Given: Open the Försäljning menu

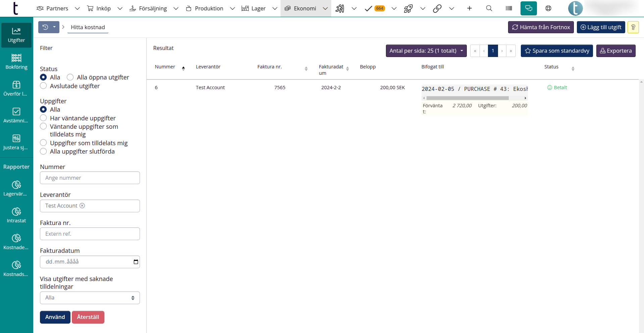Looking at the screenshot, I should [x=153, y=8].
